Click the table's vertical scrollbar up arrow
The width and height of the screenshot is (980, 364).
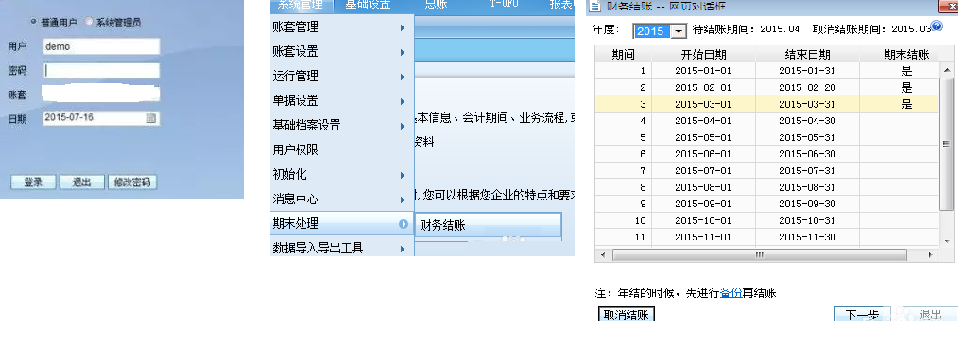(947, 70)
